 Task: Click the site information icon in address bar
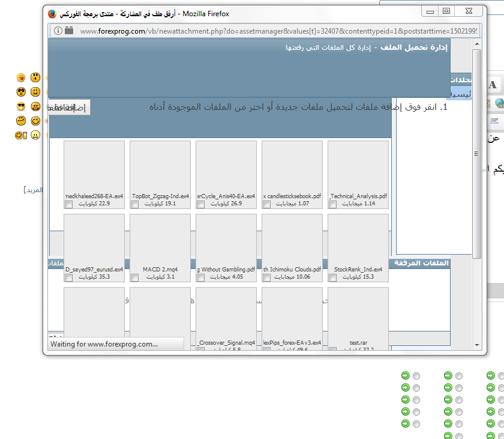[58, 31]
